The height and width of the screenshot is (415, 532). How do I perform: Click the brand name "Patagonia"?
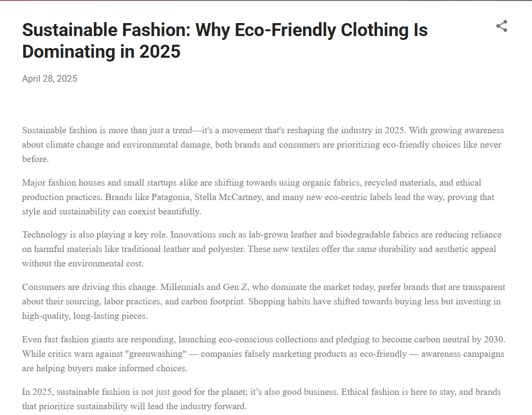(170, 197)
